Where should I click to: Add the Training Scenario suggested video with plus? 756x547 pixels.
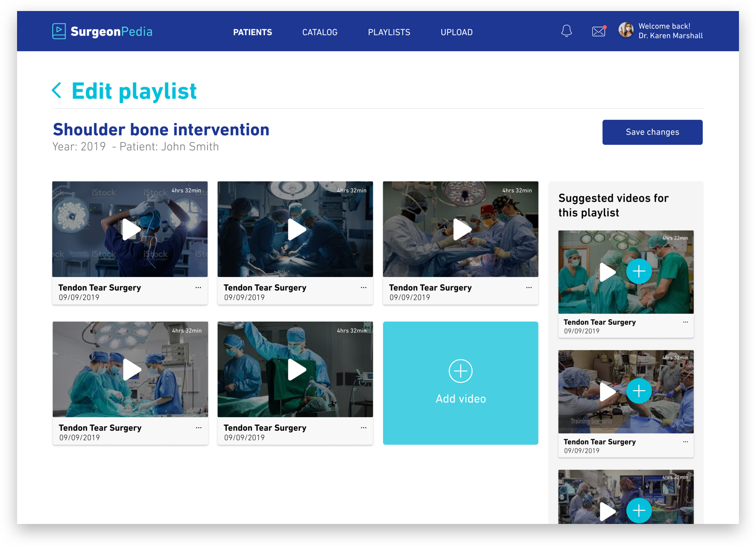[x=639, y=391]
